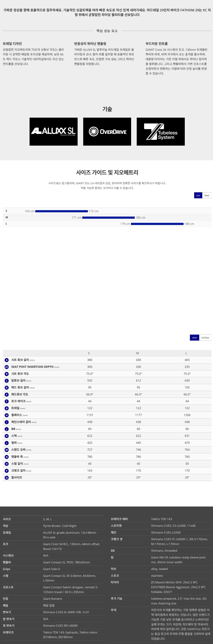Select the S column header in geometry table
The image size is (213, 644).
(89, 353)
